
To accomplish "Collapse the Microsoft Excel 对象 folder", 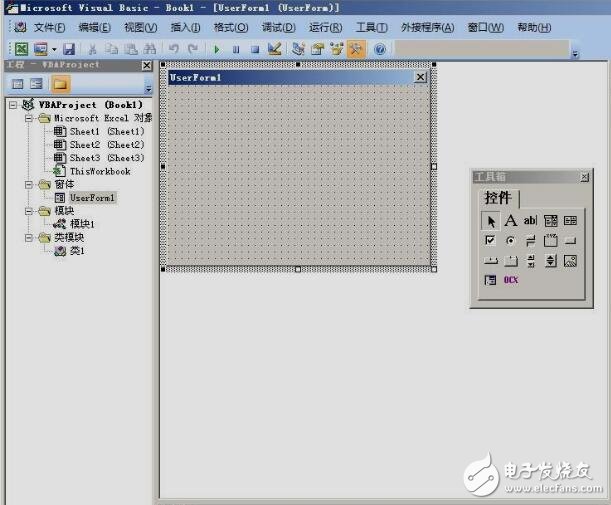I will pyautogui.click(x=28, y=118).
